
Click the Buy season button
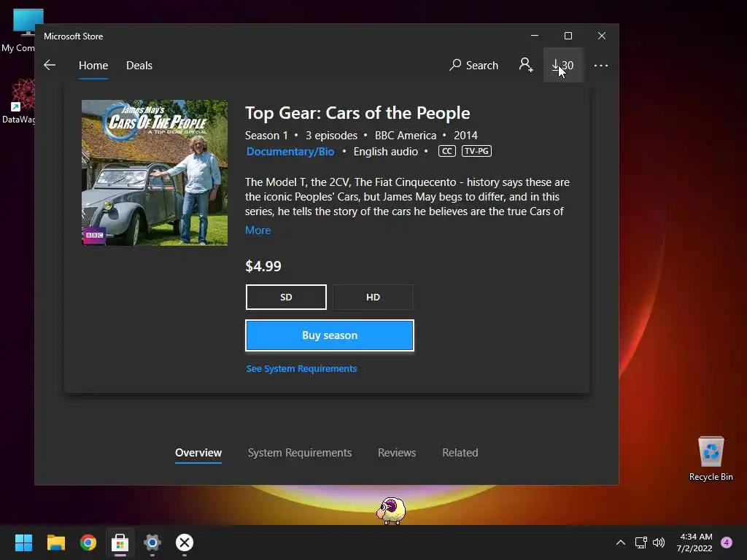click(x=330, y=335)
